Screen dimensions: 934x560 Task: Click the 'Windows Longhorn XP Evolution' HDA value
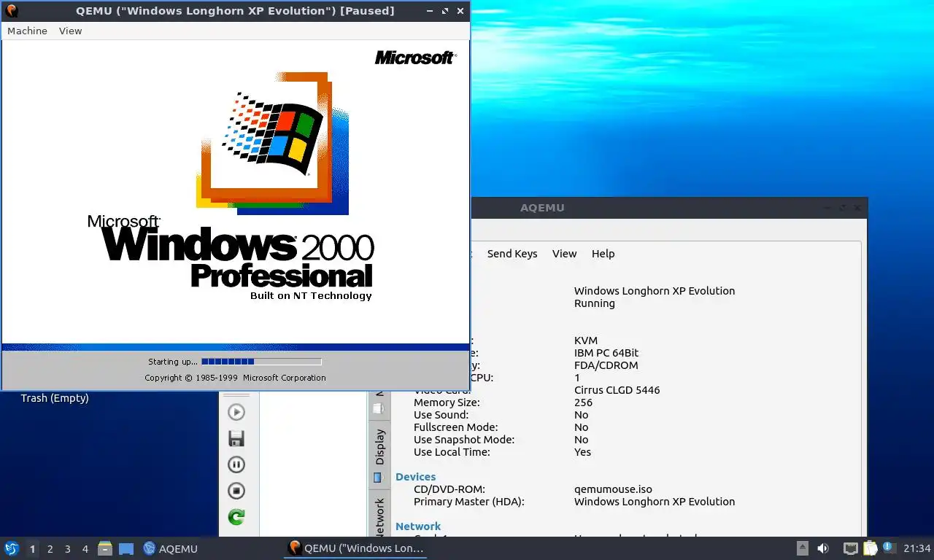point(655,502)
